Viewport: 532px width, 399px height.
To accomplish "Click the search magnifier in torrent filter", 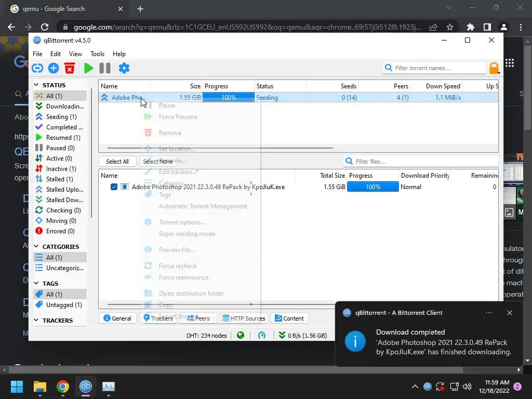I will click(x=389, y=68).
